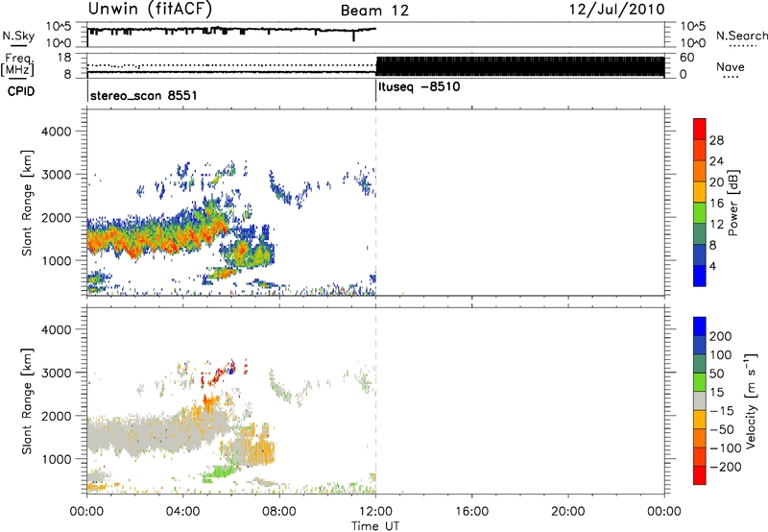Click '4000' tick on power panel
The height and width of the screenshot is (532, 768).
[x=57, y=132]
